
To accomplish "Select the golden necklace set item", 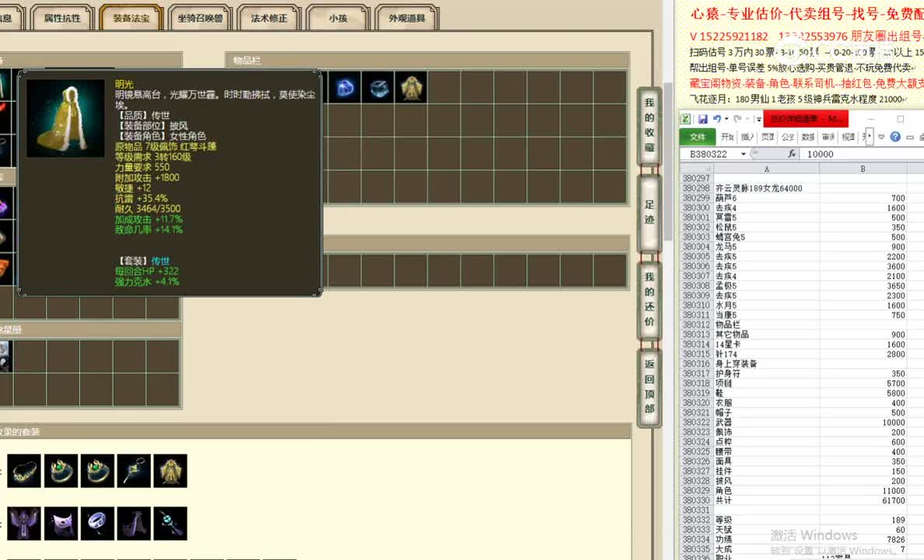I will point(24,471).
